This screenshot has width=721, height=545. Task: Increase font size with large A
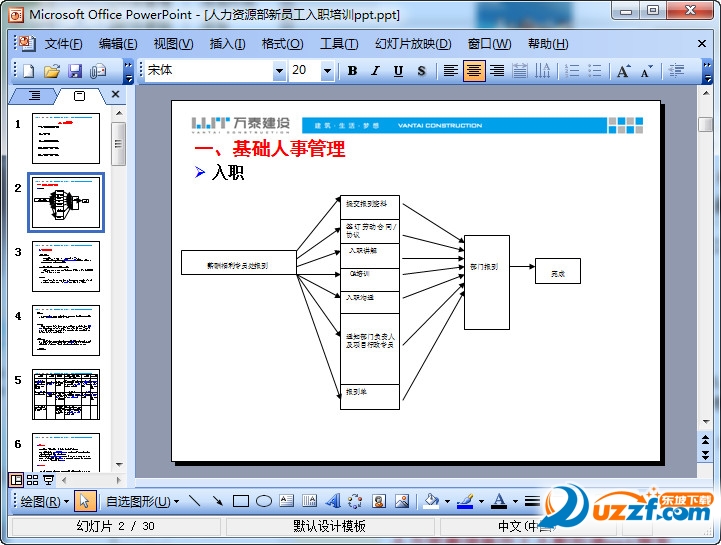pos(623,71)
